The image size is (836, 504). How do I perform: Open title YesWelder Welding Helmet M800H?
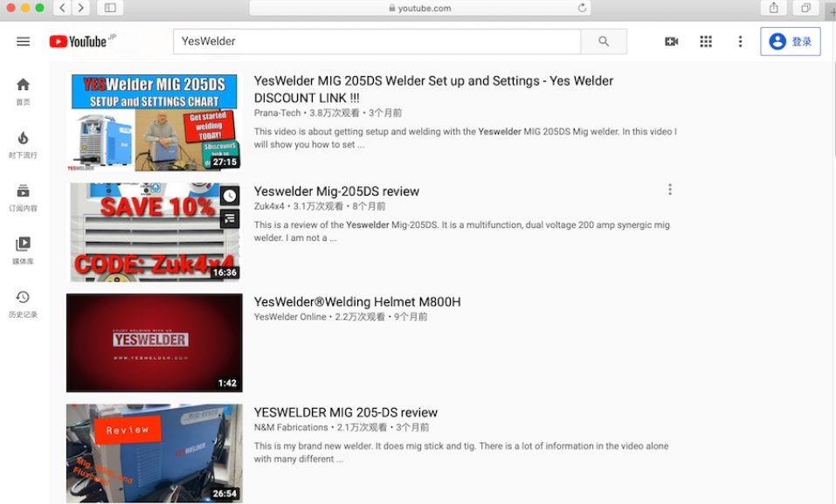357,301
